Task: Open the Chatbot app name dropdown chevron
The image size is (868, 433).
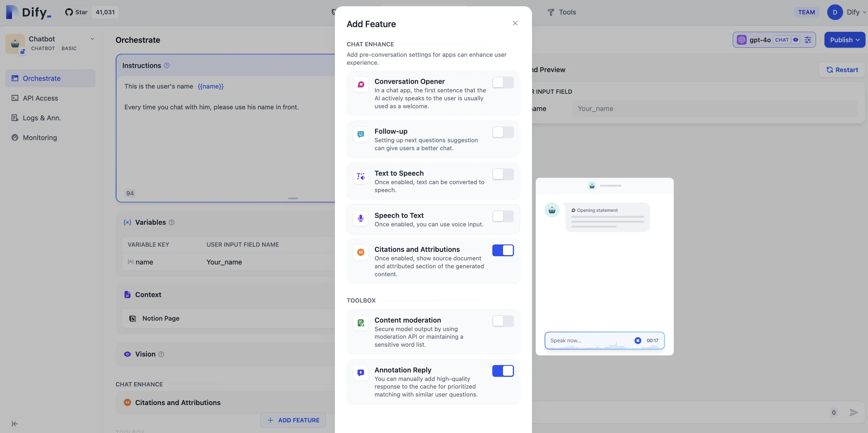Action: tap(92, 39)
